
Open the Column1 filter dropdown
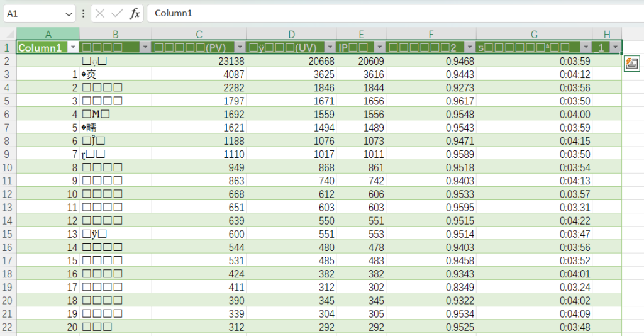coord(73,47)
